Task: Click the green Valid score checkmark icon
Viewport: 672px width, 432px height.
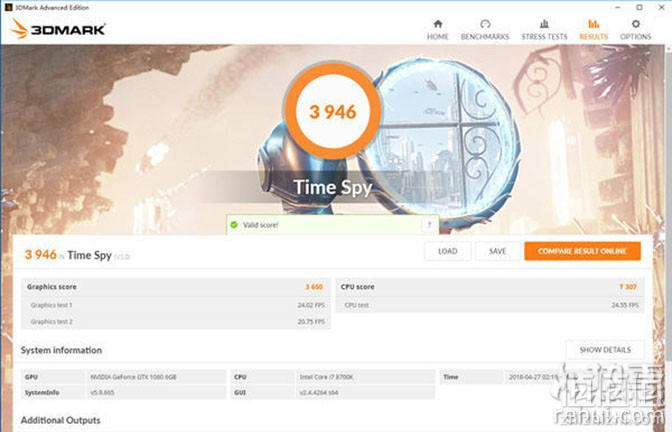Action: point(234,225)
